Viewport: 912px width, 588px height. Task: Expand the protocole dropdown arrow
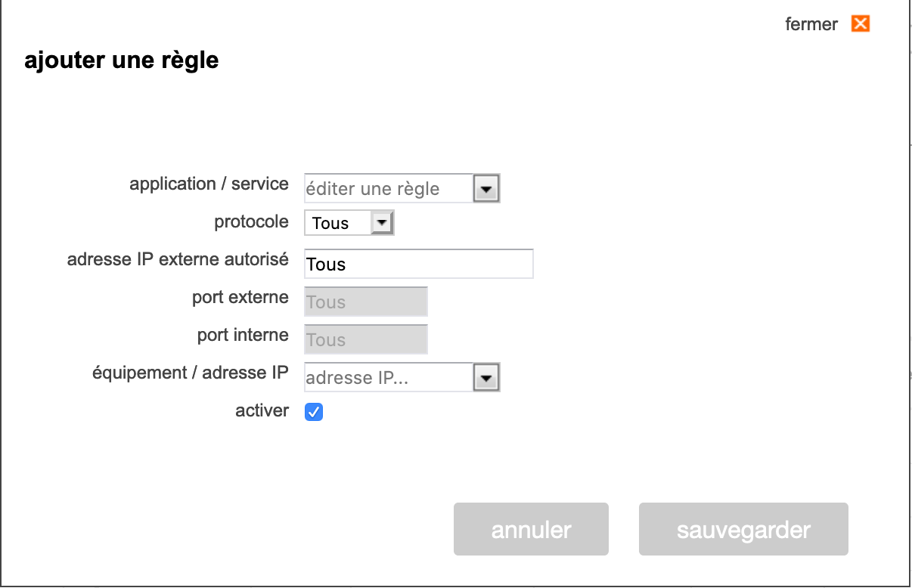(x=382, y=223)
